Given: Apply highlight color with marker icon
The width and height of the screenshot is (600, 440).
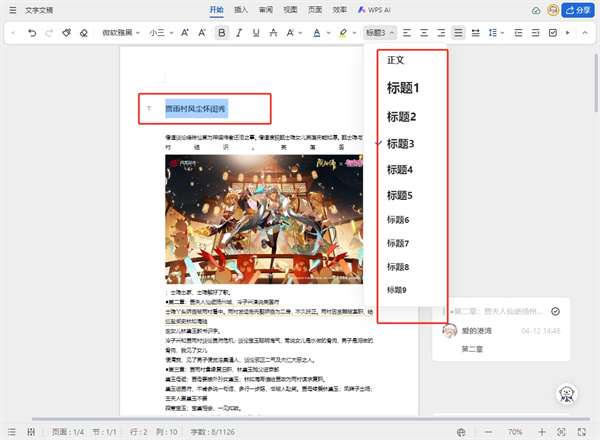Looking at the screenshot, I should (x=343, y=33).
